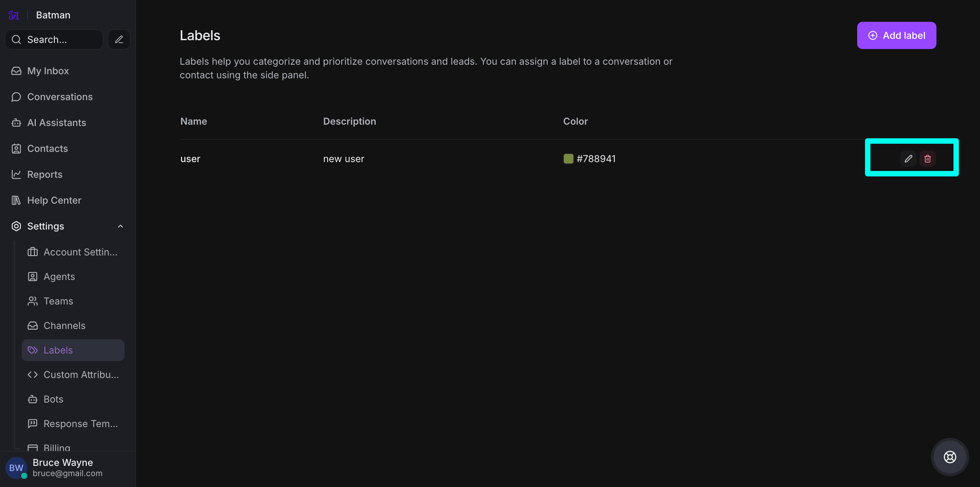Image resolution: width=980 pixels, height=487 pixels.
Task: Click the #788941 green color swatch
Action: click(x=568, y=159)
